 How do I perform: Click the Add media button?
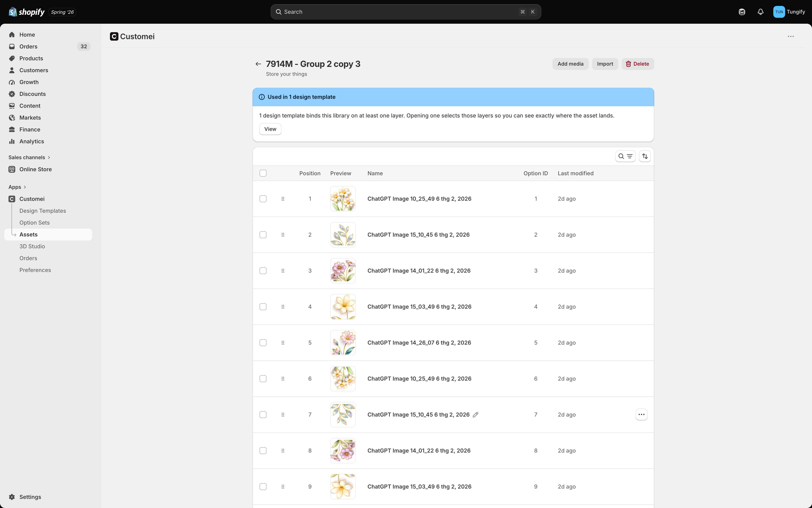click(x=571, y=64)
